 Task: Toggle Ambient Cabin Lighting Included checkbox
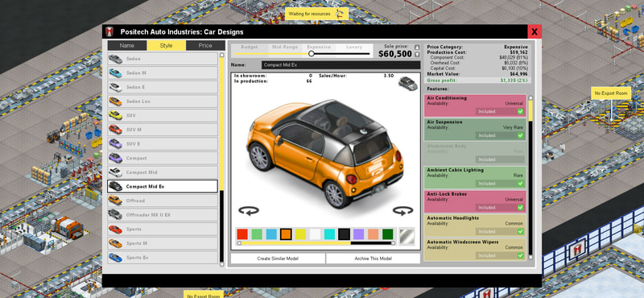(x=520, y=184)
